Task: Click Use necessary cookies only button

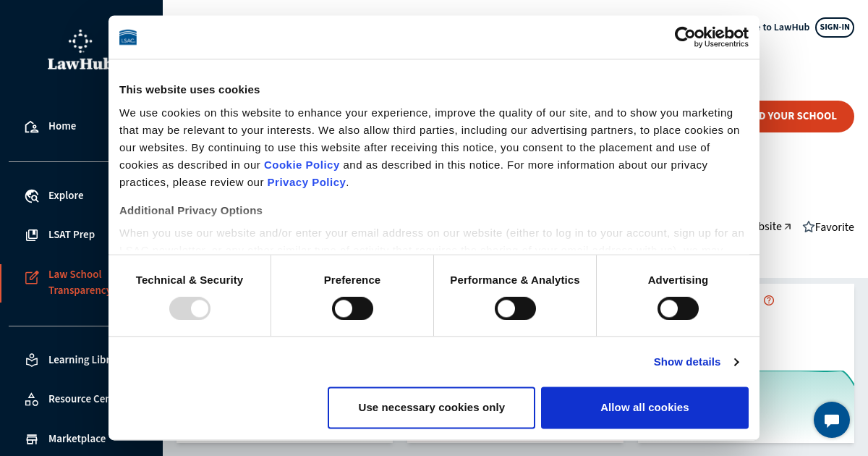Action: coord(431,408)
